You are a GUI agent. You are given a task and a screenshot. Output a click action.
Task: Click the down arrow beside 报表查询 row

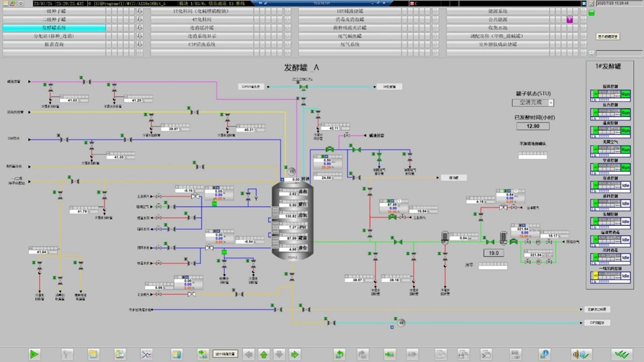[140, 45]
